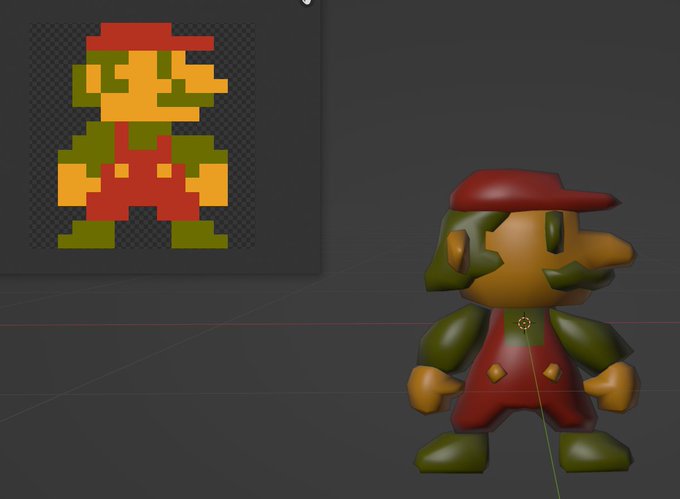Select the 3D model's green shoe on the right
Screen dimensions: 680x499
[x=596, y=452]
